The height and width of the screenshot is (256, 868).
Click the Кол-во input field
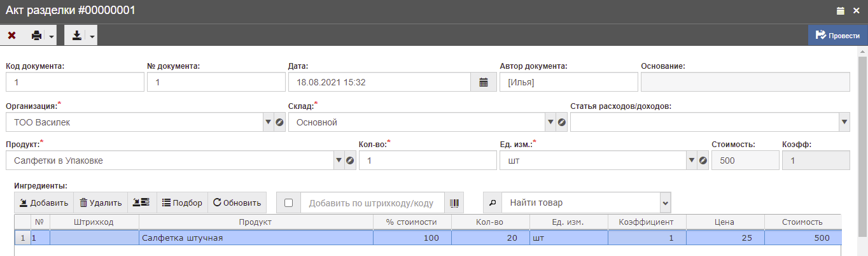point(428,160)
